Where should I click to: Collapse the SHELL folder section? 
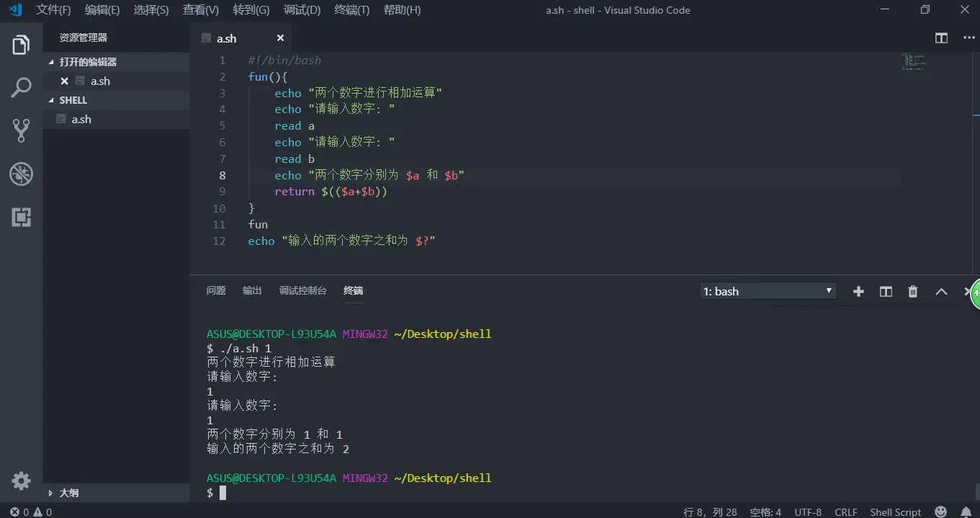(x=116, y=100)
